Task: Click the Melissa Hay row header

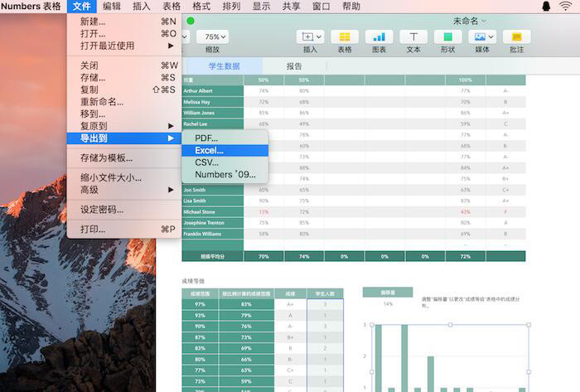Action: [x=213, y=102]
